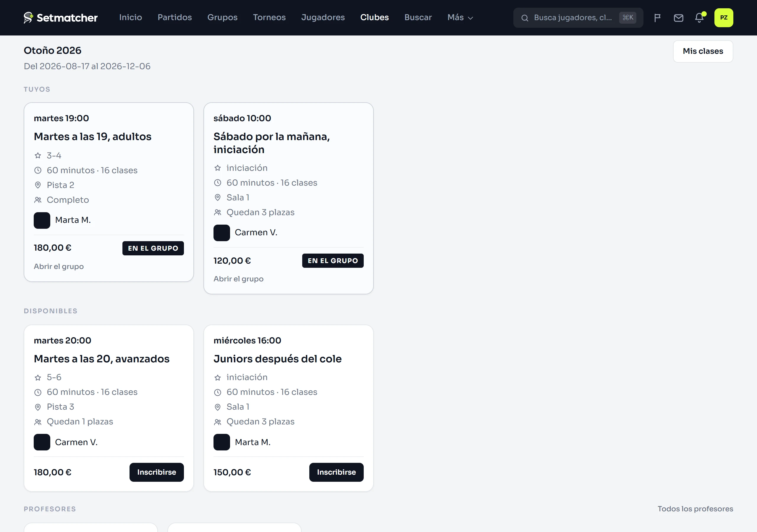Click the location pin beside Pista 3

click(38, 407)
